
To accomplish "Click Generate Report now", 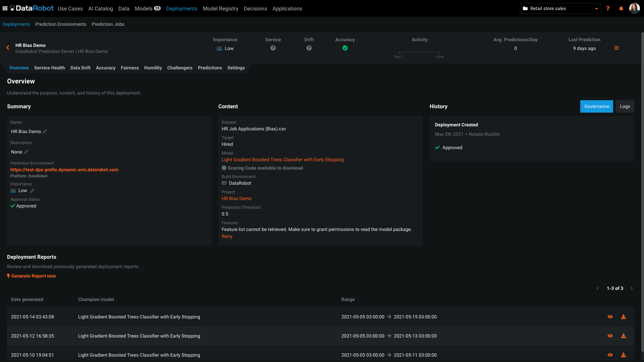I will [x=32, y=276].
